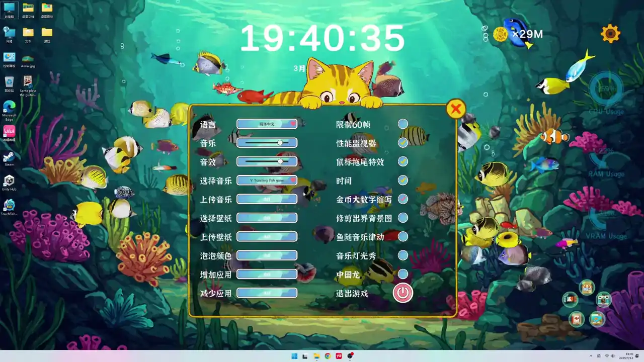Enable the 修剪出界背景图 toggle
This screenshot has width=644, height=362.
(403, 218)
